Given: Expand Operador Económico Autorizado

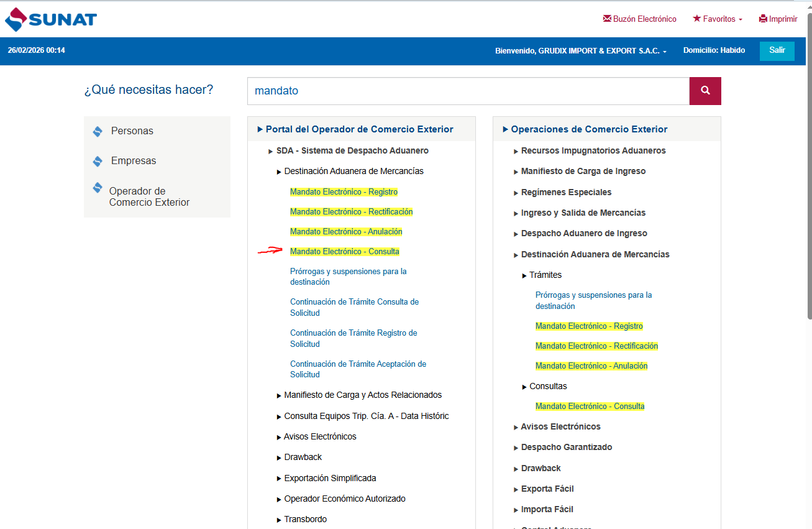Looking at the screenshot, I should [341, 499].
